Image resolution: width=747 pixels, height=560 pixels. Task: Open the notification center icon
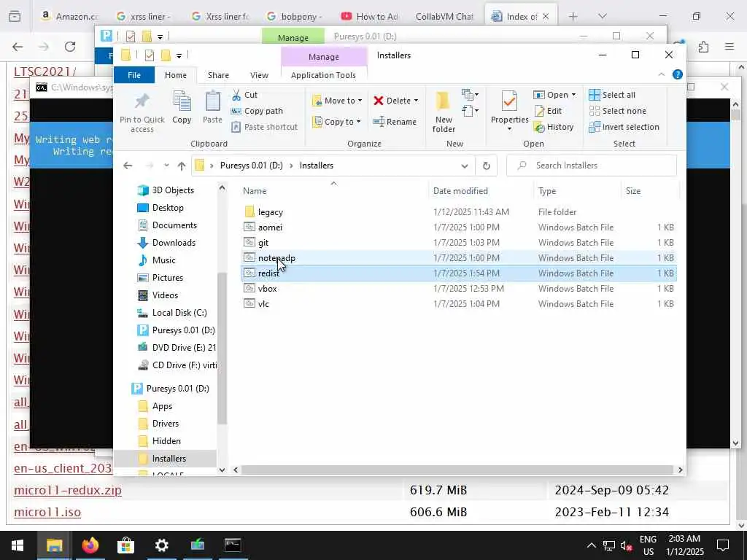[x=723, y=545]
